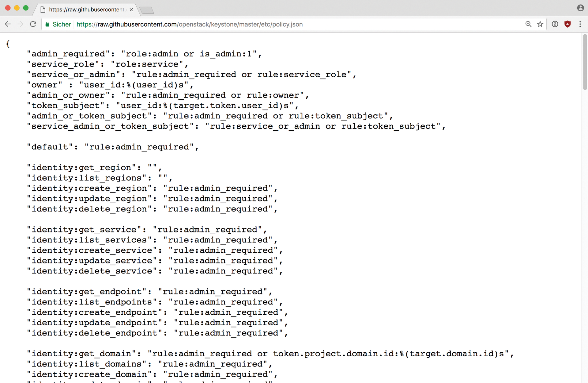Click the "admin_or_token_subject" key
The height and width of the screenshot is (383, 588).
tap(89, 116)
